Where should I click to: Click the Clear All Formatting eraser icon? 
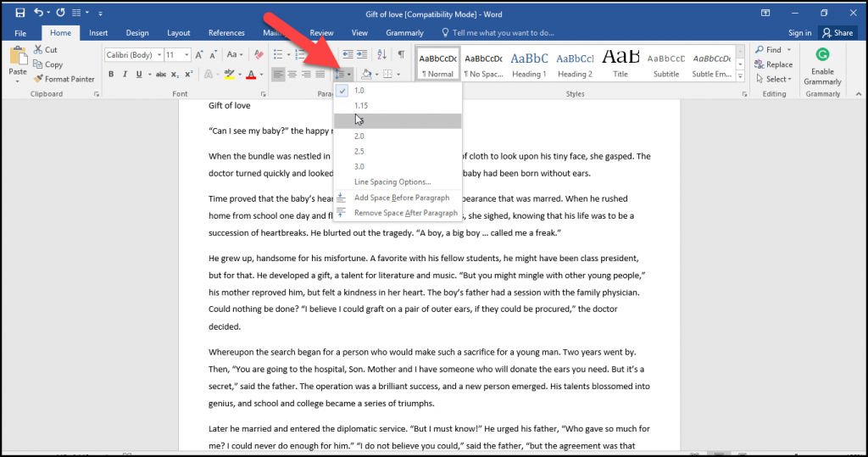coord(259,55)
